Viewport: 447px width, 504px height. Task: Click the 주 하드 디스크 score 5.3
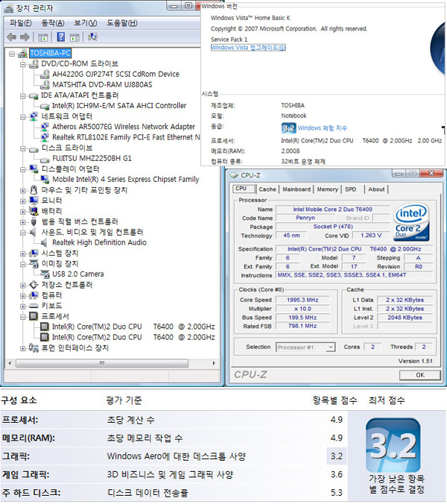click(337, 493)
